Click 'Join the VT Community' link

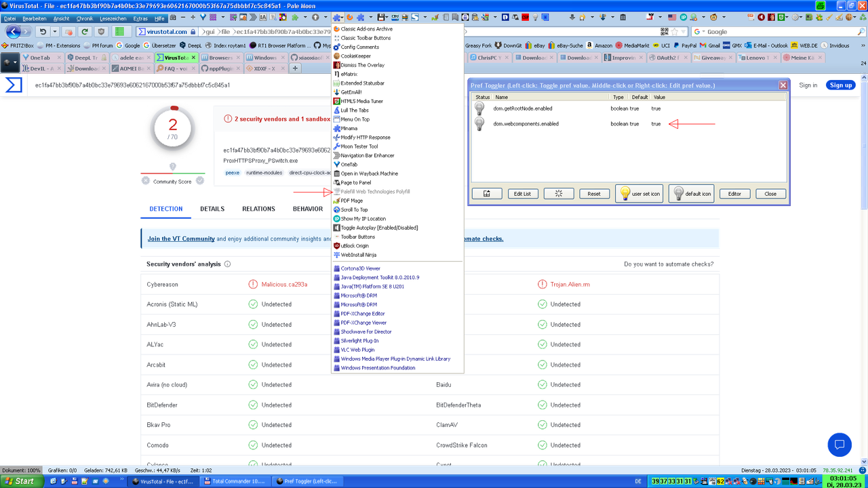point(181,239)
